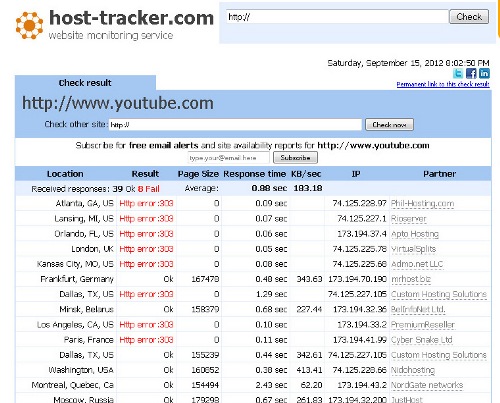Click the host-tracker orange logo icon
Viewport: 500px width, 403px height.
[29, 26]
